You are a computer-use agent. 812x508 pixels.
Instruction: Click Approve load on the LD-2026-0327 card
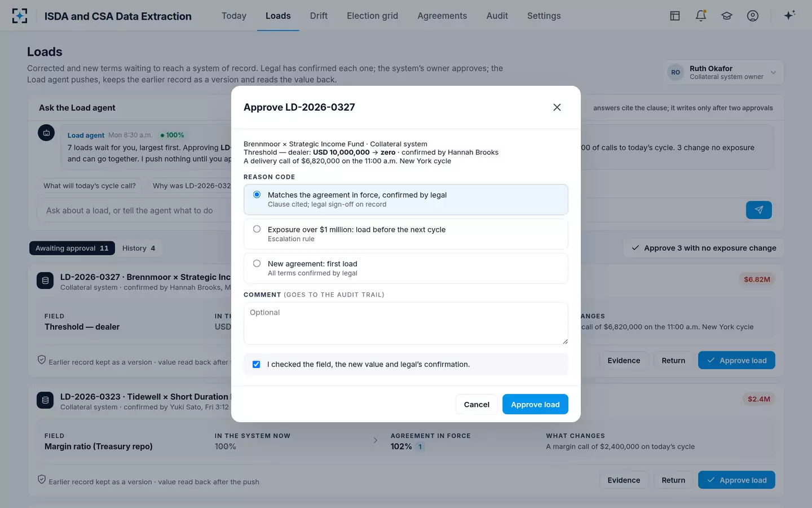(x=736, y=360)
